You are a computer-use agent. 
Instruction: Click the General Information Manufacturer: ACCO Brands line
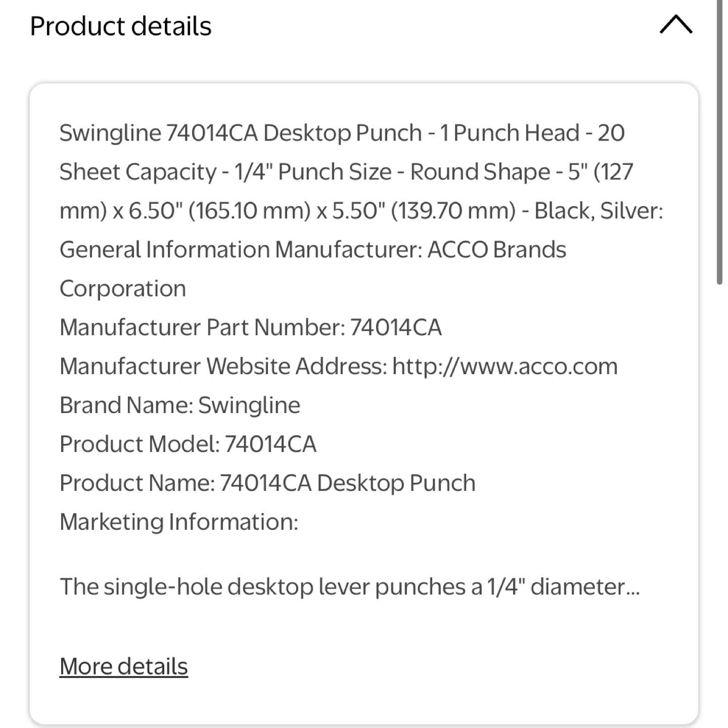click(x=312, y=250)
